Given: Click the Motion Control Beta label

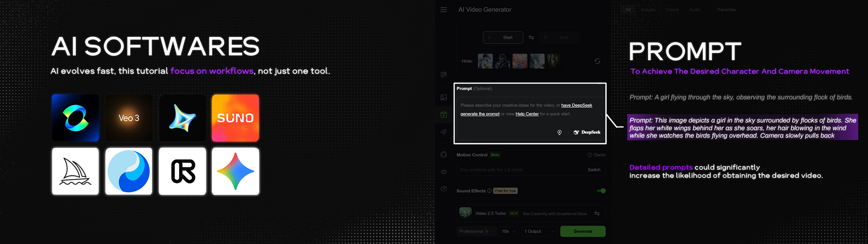Looking at the screenshot, I should 495,155.
